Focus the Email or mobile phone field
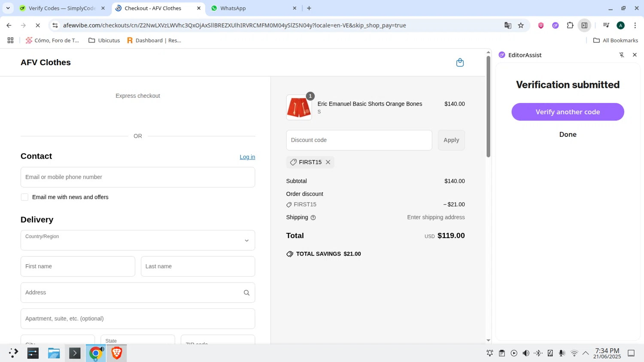This screenshot has height=362, width=644. point(138,177)
